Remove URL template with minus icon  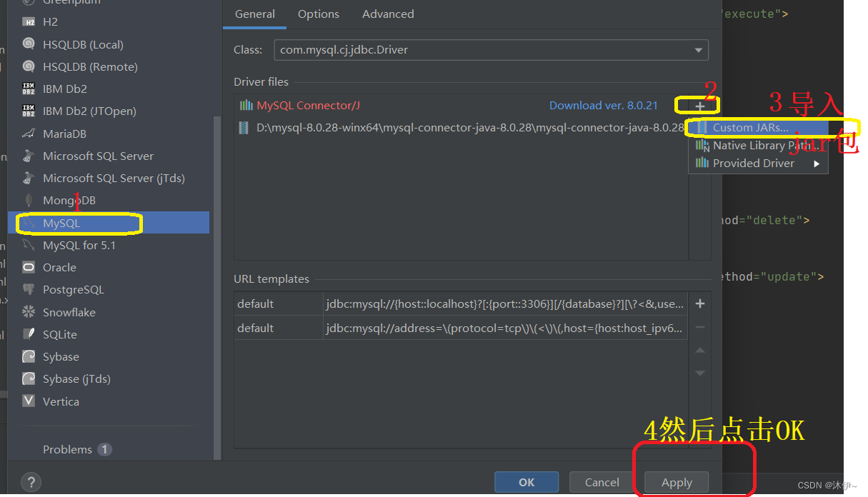(700, 327)
